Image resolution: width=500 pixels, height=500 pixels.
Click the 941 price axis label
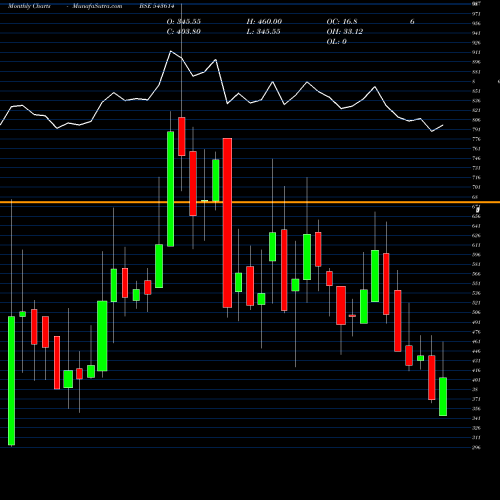click(476, 33)
